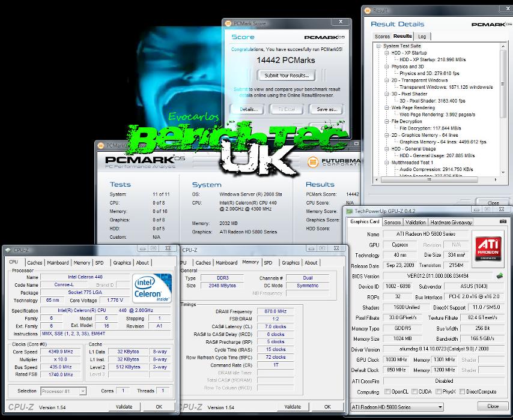Open the Sensors tab in GPU-Z
This screenshot has width=513, height=420.
coord(392,222)
